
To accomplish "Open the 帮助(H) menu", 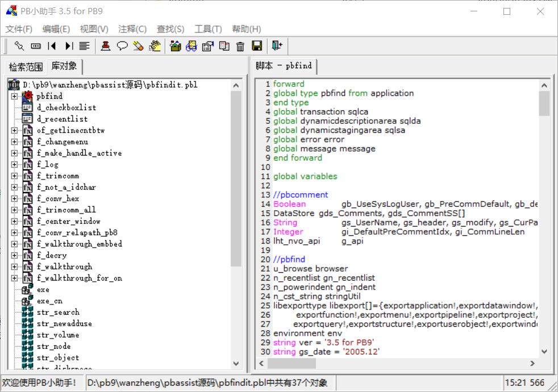I will coord(246,29).
